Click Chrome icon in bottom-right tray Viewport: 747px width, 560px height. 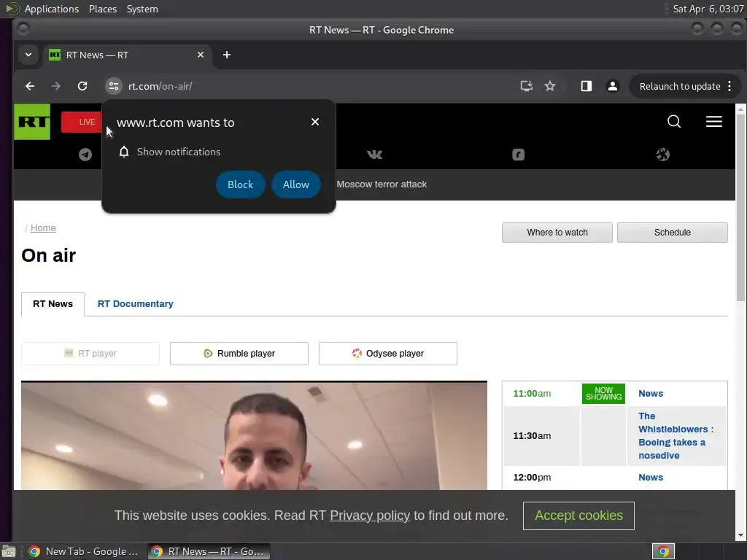coord(663,551)
